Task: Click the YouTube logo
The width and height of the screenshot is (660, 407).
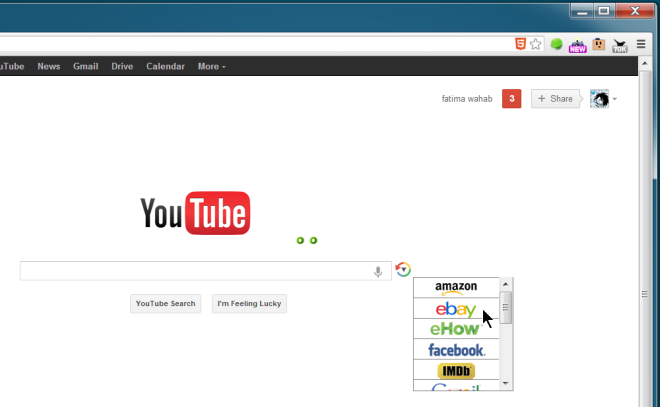Action: pyautogui.click(x=195, y=213)
